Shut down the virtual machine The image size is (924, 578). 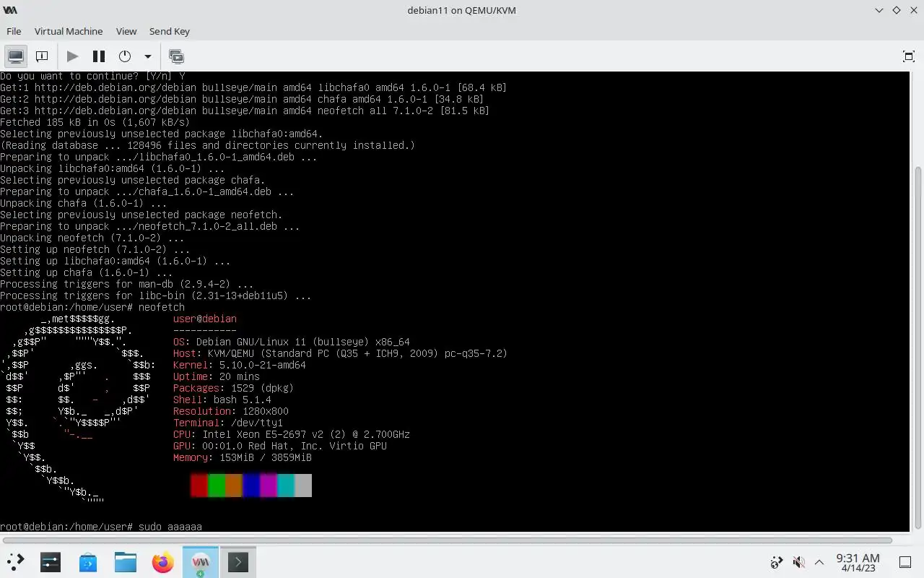click(x=125, y=56)
